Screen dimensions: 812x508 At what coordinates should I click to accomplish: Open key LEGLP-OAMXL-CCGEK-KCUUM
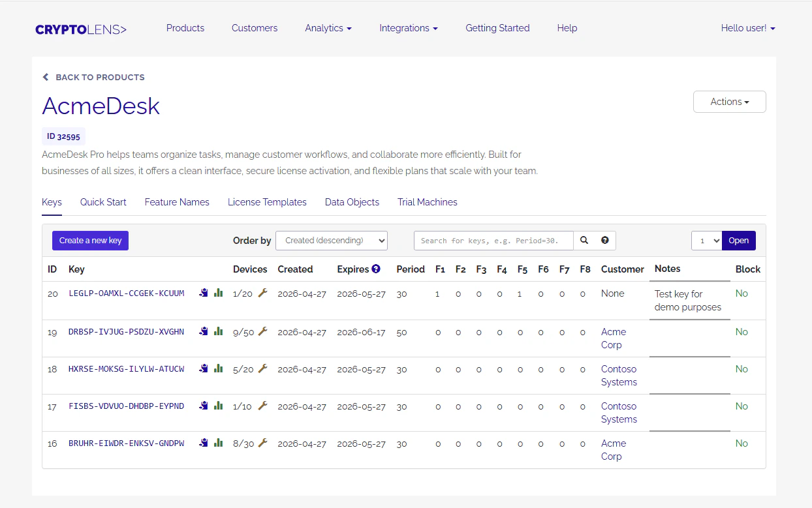tap(127, 293)
